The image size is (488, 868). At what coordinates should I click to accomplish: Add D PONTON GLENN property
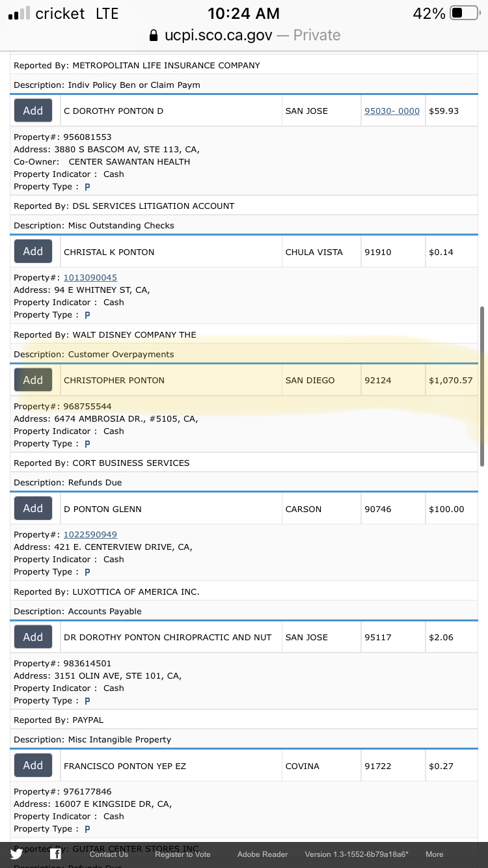(33, 508)
